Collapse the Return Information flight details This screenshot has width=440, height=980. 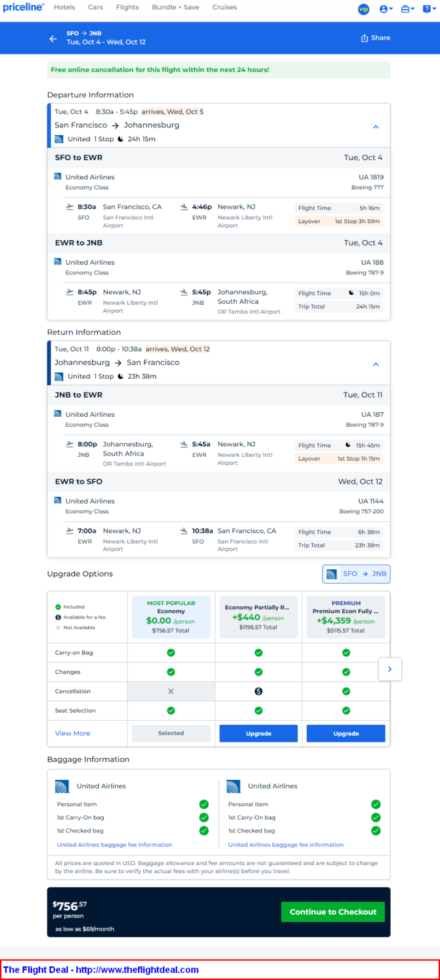pos(376,364)
